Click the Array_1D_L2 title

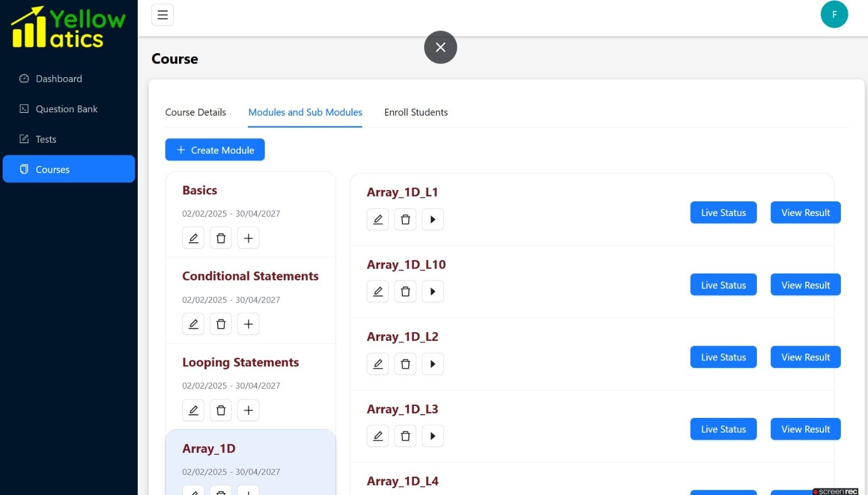[403, 337]
